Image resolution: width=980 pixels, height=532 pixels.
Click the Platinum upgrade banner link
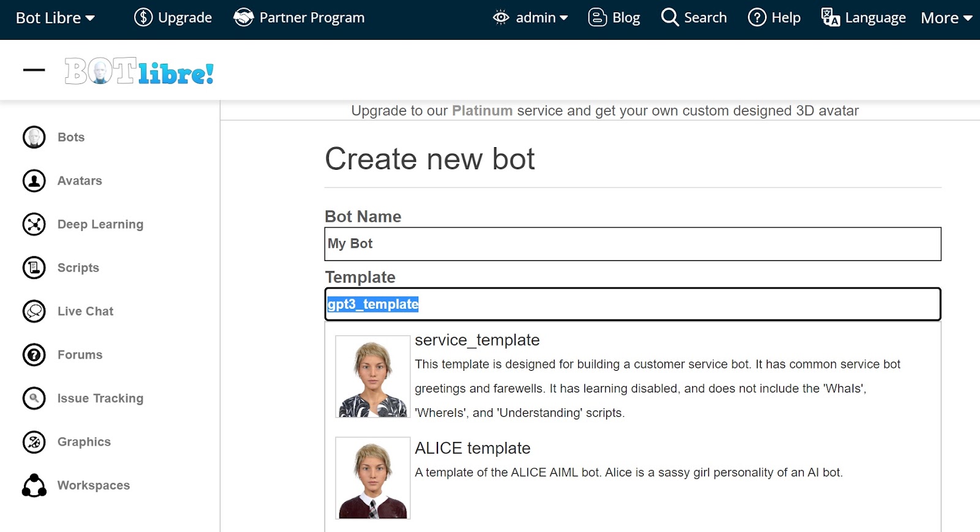coord(482,111)
